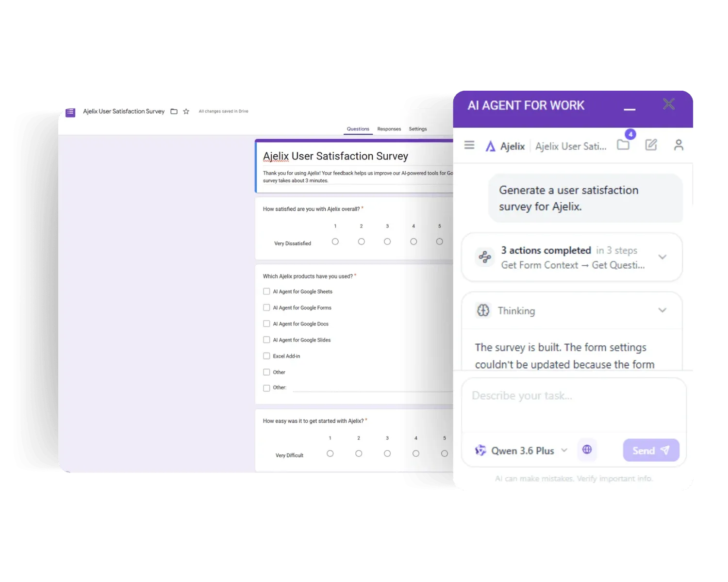Switch to the Responses tab
The height and width of the screenshot is (582, 728).
click(389, 129)
